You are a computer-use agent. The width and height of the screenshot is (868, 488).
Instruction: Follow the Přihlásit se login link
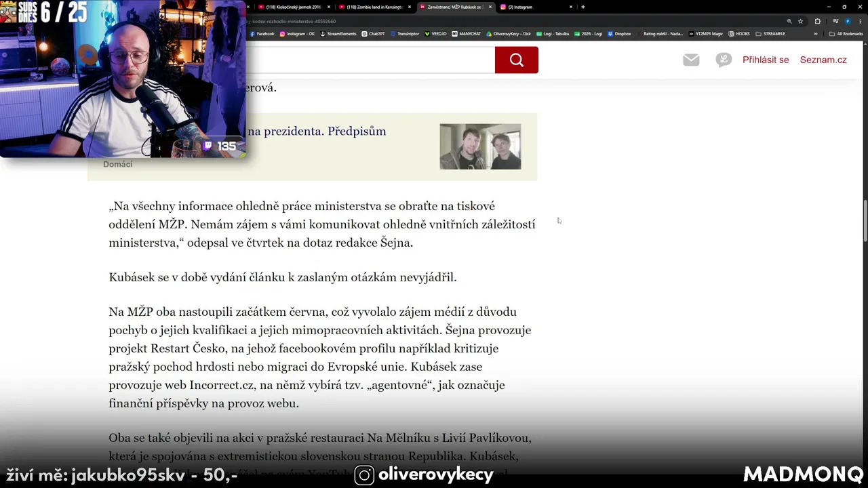766,60
